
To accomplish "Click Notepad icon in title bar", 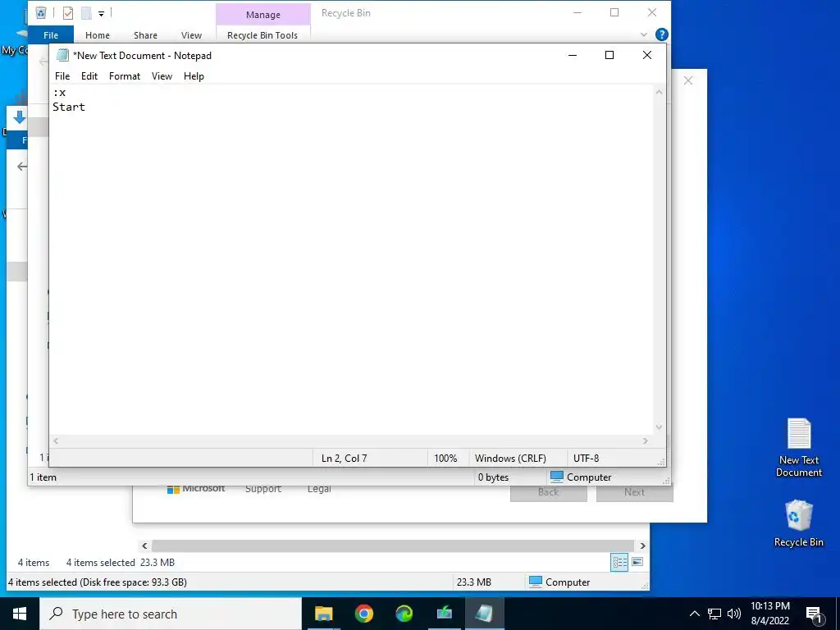I will (62, 55).
